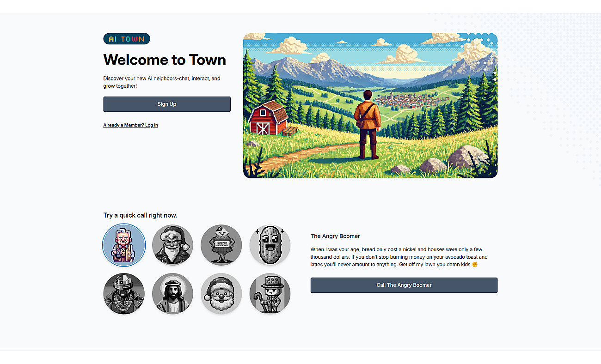Click the red barn in the hero image

tap(269, 118)
